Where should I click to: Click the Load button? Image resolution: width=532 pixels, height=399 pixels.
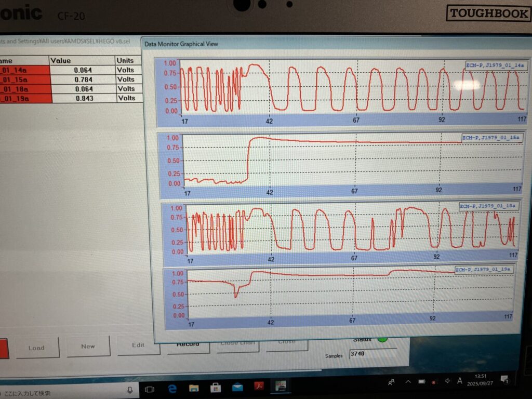pyautogui.click(x=37, y=348)
